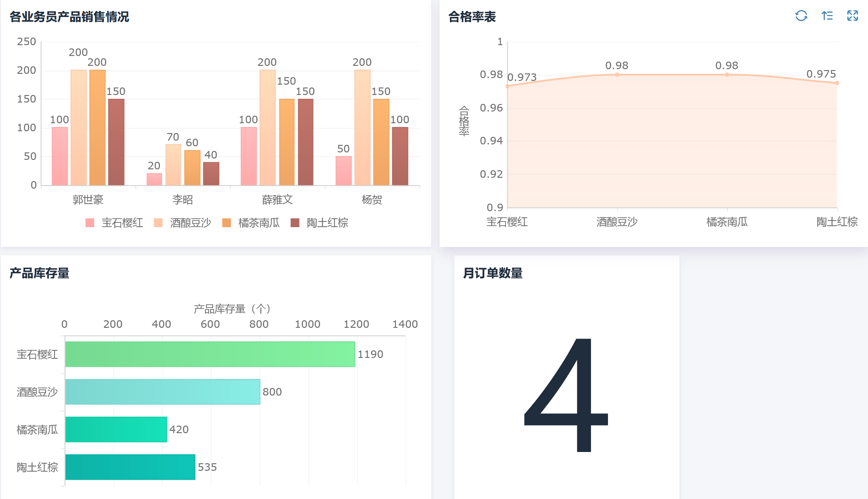Click the sort icon beside the refresh icon
Screen dimensions: 868x499
(827, 16)
